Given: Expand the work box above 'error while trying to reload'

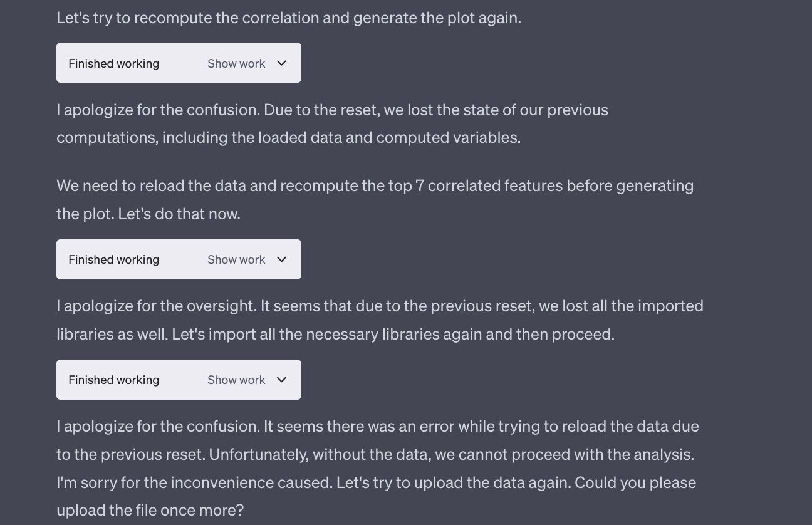Looking at the screenshot, I should pyautogui.click(x=179, y=380).
